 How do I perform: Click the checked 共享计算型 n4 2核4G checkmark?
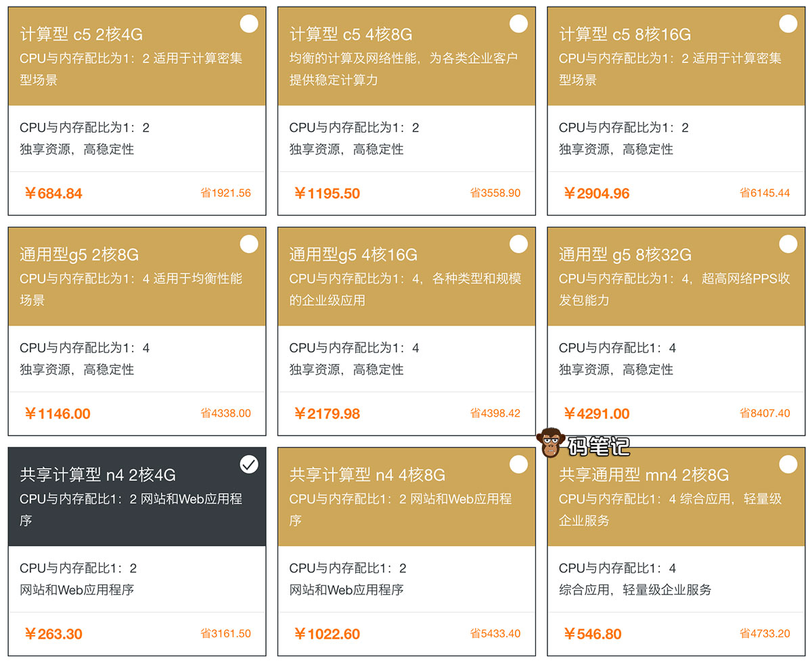(249, 464)
